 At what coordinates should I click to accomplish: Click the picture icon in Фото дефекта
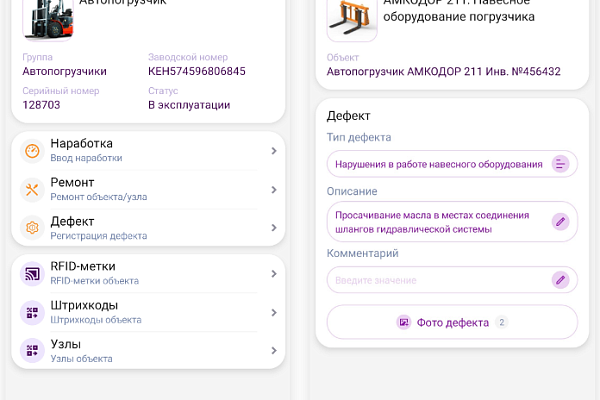click(x=403, y=322)
